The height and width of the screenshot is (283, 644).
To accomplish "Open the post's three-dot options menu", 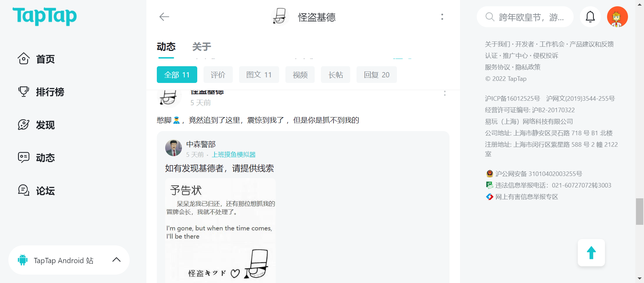I will pyautogui.click(x=444, y=93).
